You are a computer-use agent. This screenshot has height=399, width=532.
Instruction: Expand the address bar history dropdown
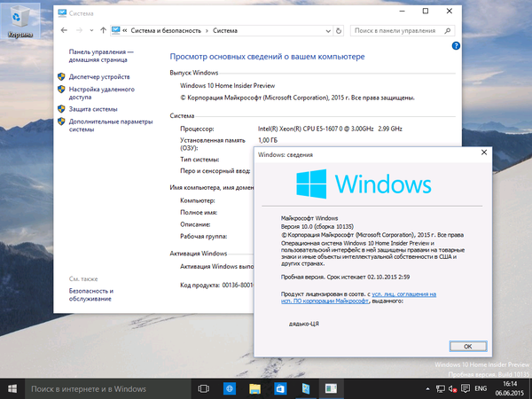tap(328, 31)
